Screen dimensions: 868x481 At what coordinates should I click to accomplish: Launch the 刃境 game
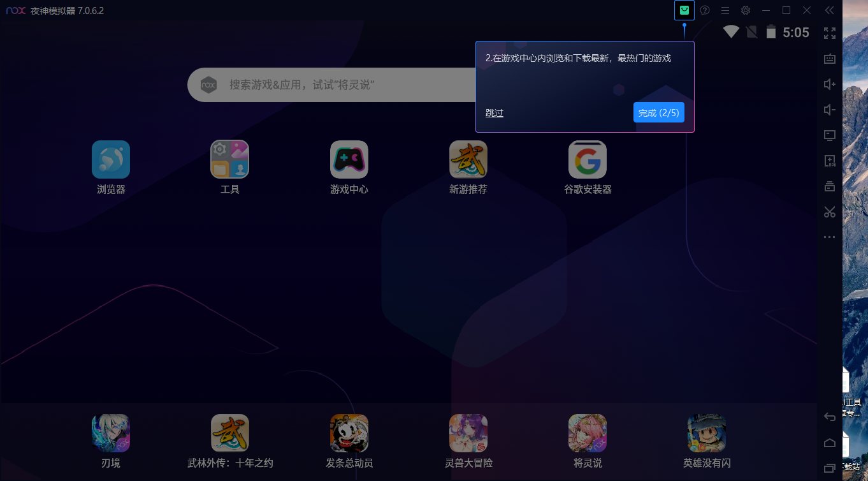click(x=111, y=433)
